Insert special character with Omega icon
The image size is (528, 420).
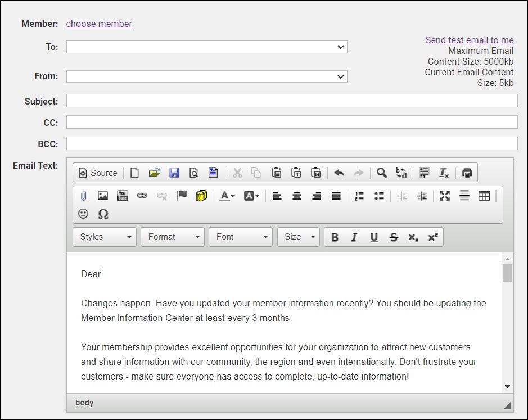[x=103, y=214]
